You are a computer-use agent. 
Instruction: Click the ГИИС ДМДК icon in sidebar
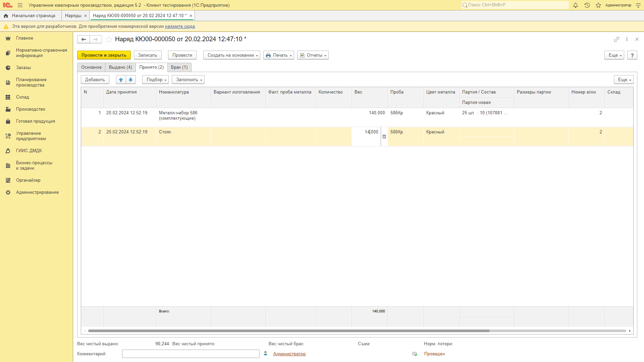pos(8,151)
